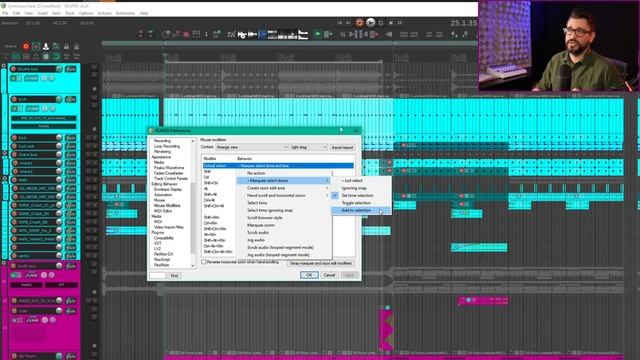Image resolution: width=640 pixels, height=360 pixels.
Task: Open the File menu in the menu bar
Action: click(x=5, y=13)
